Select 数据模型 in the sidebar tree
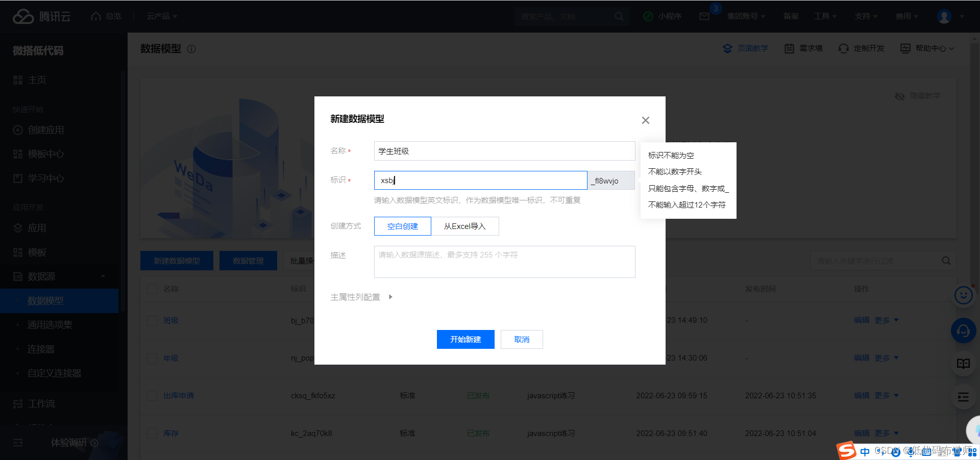The width and height of the screenshot is (980, 460). (59, 301)
